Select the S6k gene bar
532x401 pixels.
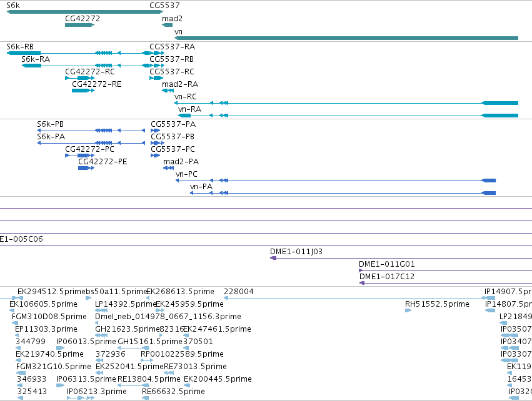[x=85, y=12]
